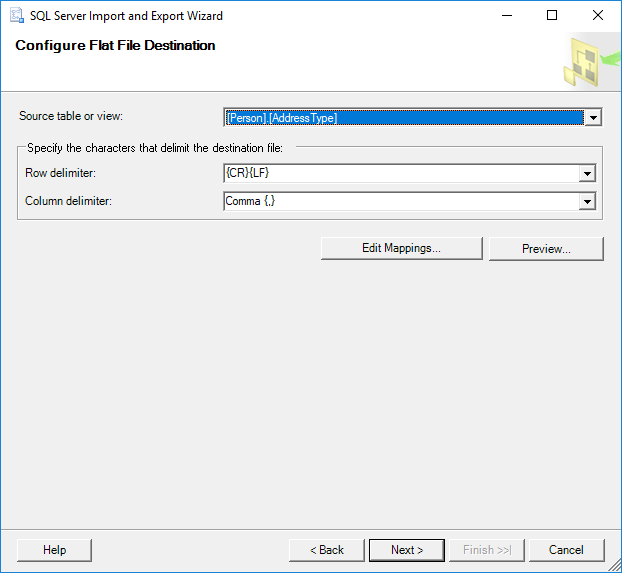This screenshot has width=622, height=573.
Task: Open the Source table or view dropdown arrow
Action: [593, 117]
